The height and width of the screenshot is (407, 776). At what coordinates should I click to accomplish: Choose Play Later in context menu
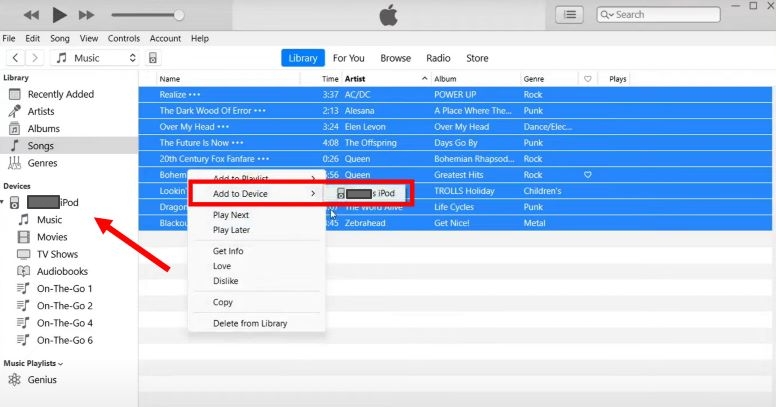[231, 230]
